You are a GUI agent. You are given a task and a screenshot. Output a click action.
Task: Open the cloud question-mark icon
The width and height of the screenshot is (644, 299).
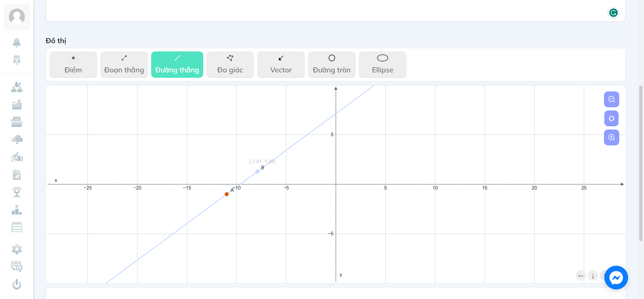[x=17, y=139]
